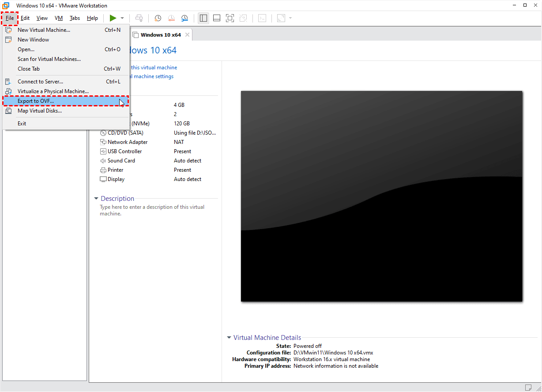The image size is (542, 392).
Task: Click the Network Adapter device entry
Action: click(x=127, y=142)
